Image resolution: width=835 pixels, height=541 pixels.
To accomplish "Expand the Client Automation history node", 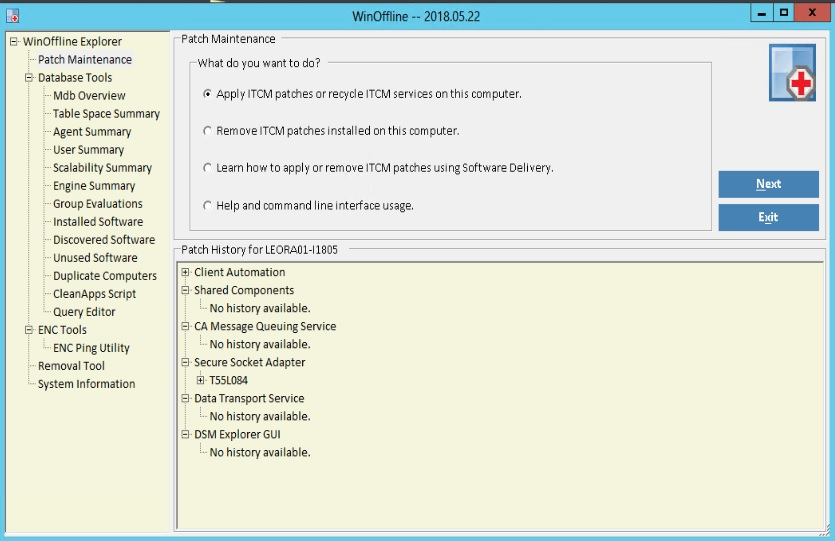I will pyautogui.click(x=186, y=272).
